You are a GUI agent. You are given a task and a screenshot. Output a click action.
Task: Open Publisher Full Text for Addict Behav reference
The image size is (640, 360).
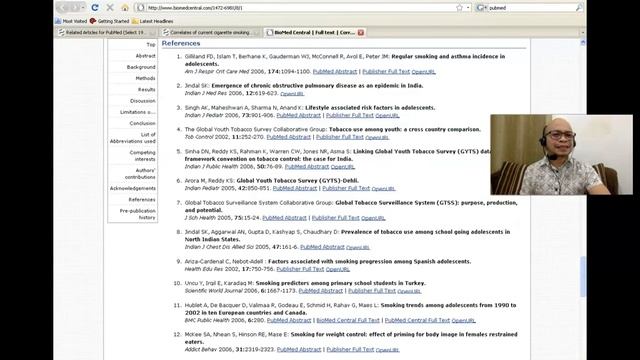point(350,349)
